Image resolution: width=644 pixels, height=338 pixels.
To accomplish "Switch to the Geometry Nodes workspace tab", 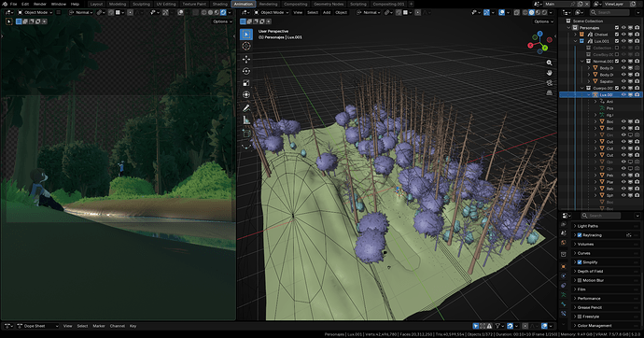I will (x=329, y=4).
